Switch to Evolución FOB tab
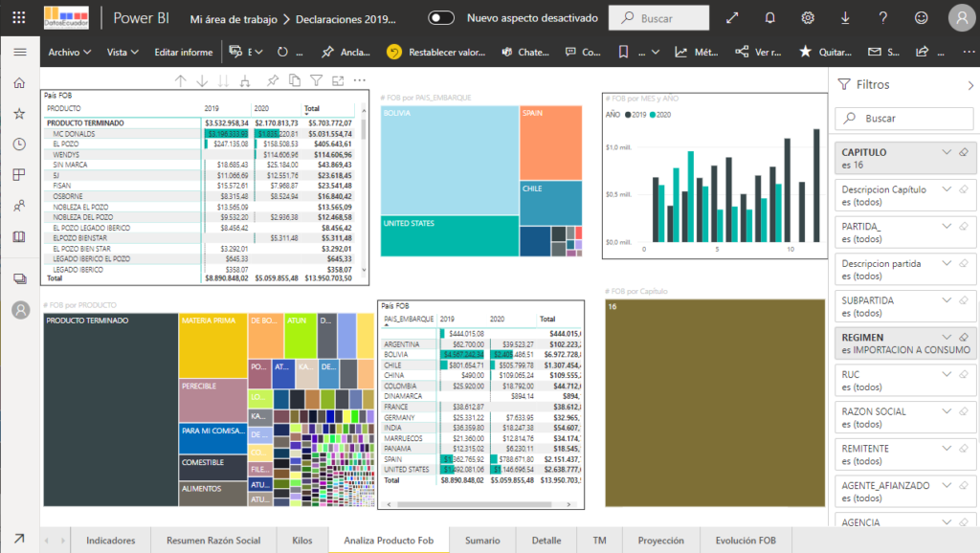The image size is (980, 553). (x=746, y=540)
